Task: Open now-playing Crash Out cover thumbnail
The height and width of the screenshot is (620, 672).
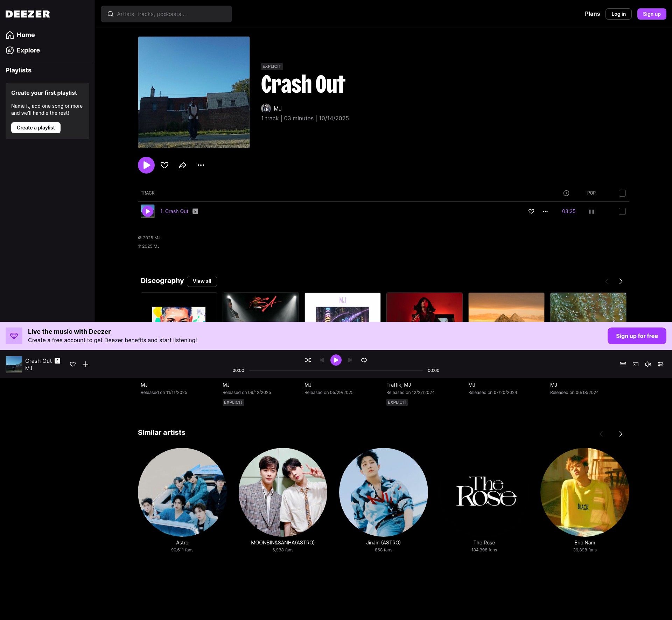Action: (x=14, y=364)
